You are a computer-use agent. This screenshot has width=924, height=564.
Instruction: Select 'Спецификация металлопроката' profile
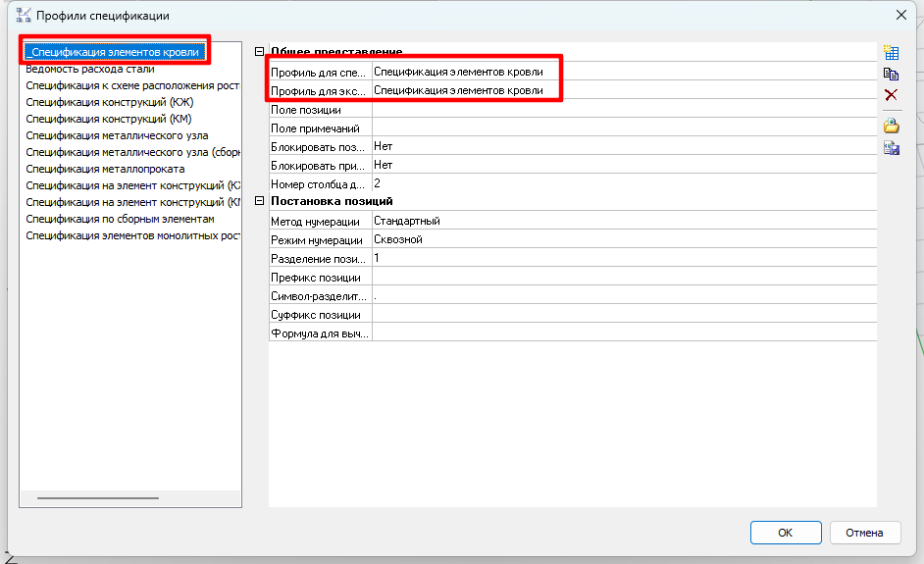[105, 169]
